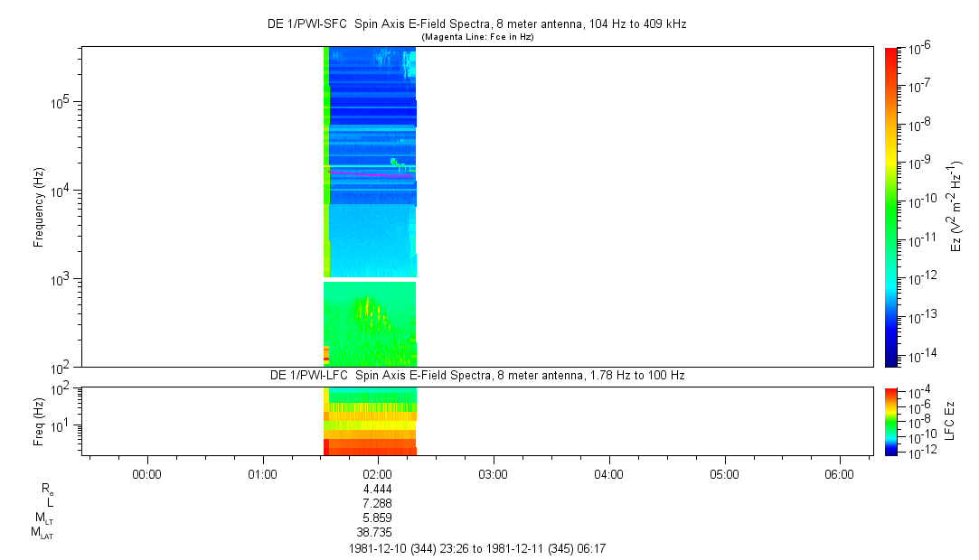
Task: Click the L value 7.288
Action: coord(377,503)
